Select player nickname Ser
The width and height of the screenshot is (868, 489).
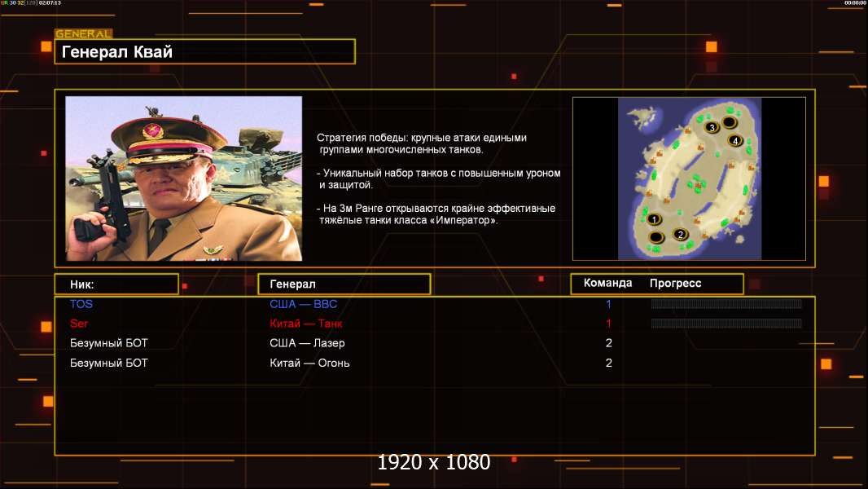point(79,324)
